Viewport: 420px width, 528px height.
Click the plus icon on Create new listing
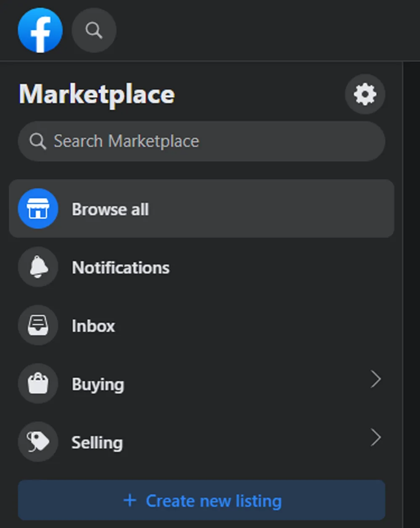click(130, 500)
